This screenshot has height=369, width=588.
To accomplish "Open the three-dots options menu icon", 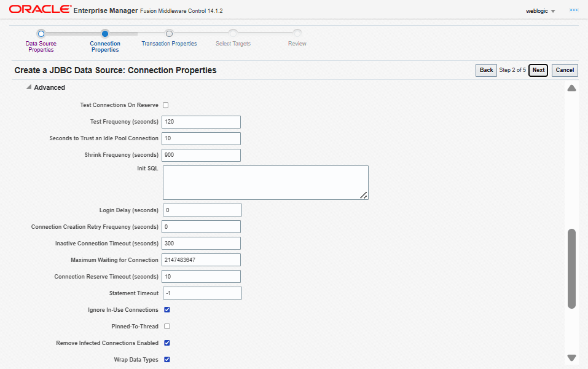I will click(x=574, y=10).
